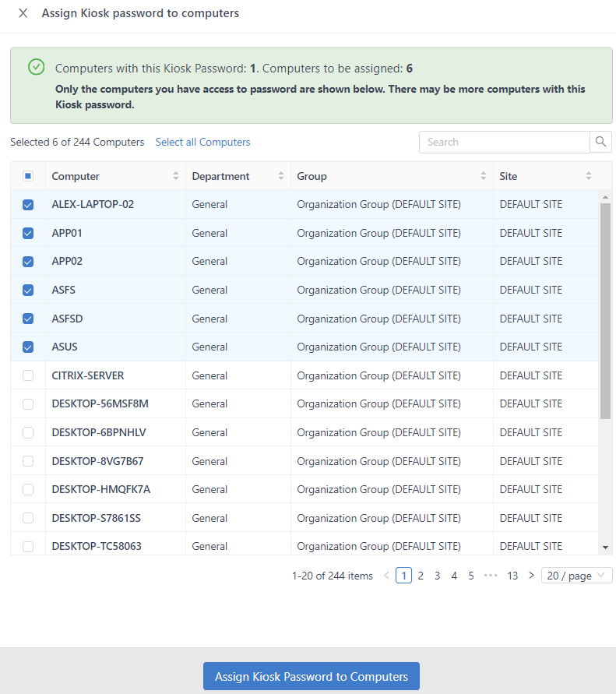Image resolution: width=616 pixels, height=694 pixels.
Task: Check the DESKTOP-S7861SS checkbox
Action: click(x=28, y=518)
